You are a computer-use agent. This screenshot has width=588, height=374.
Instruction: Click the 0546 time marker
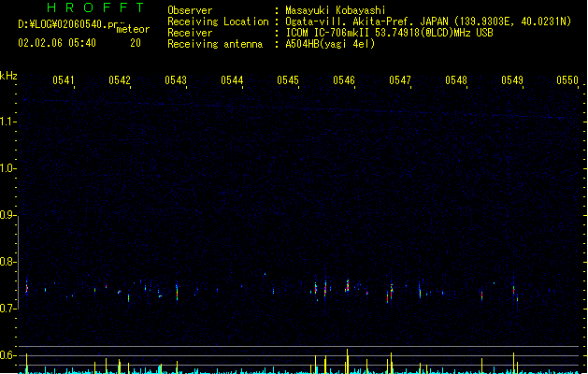pyautogui.click(x=344, y=80)
